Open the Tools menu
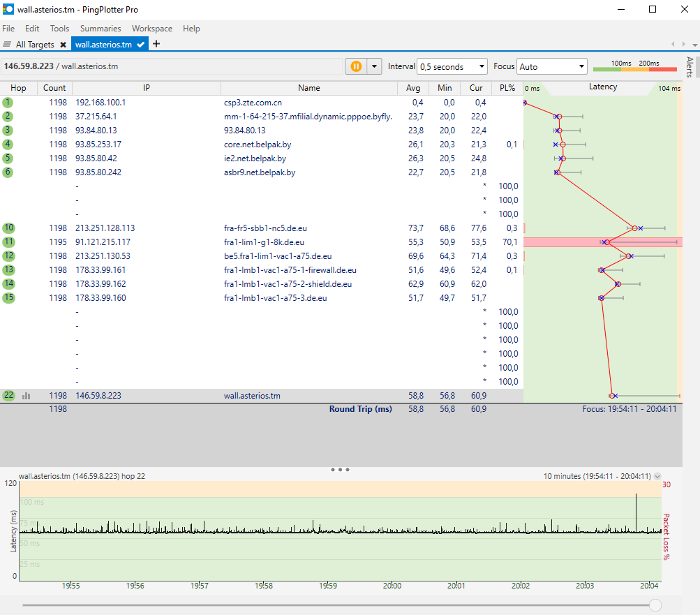The width and height of the screenshot is (700, 615). 59,29
